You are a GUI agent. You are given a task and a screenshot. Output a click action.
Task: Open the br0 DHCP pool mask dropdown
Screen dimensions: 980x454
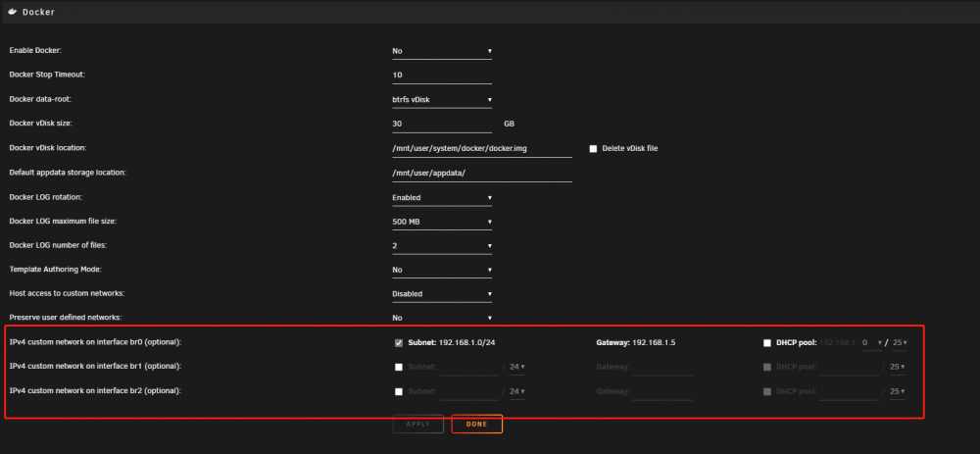coord(900,342)
